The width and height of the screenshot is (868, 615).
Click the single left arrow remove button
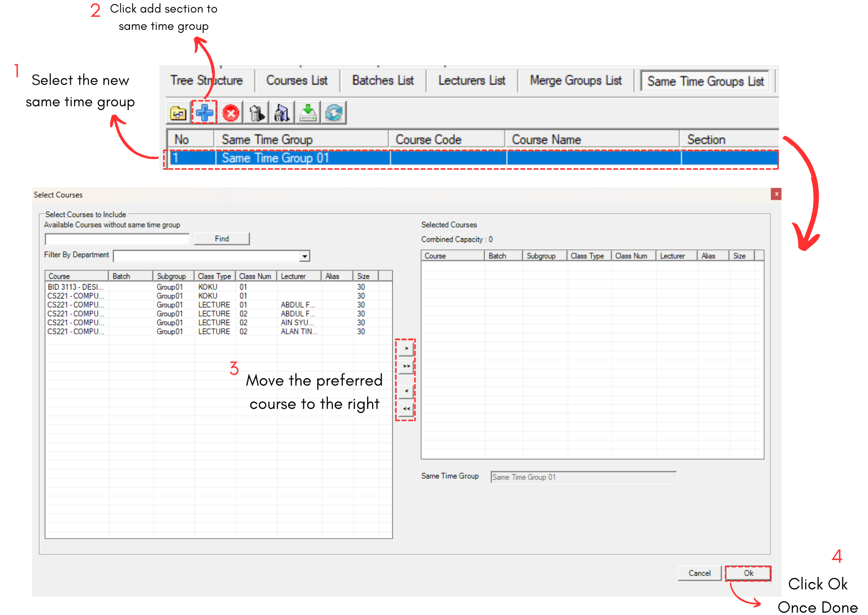click(406, 391)
